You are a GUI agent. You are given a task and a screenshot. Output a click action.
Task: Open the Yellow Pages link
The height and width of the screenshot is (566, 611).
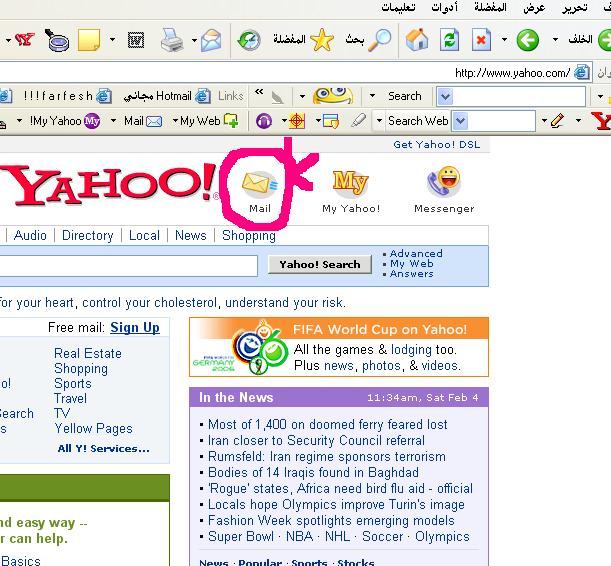pyautogui.click(x=94, y=428)
